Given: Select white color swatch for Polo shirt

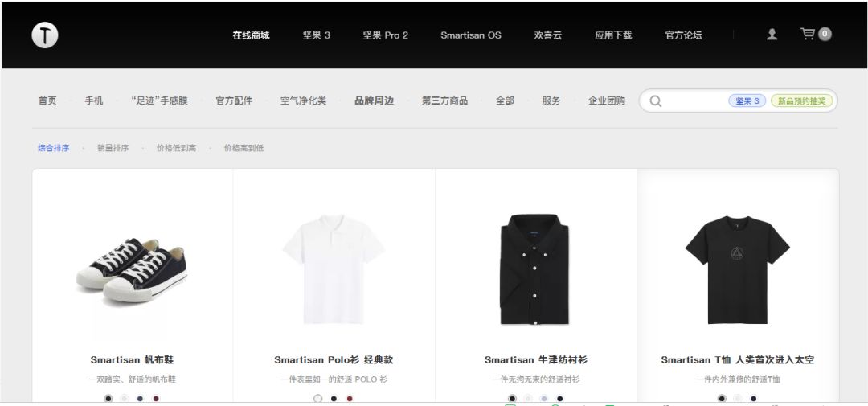Looking at the screenshot, I should coord(317,398).
